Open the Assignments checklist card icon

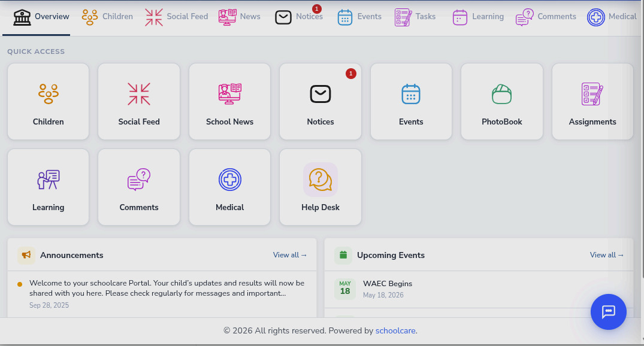click(592, 94)
